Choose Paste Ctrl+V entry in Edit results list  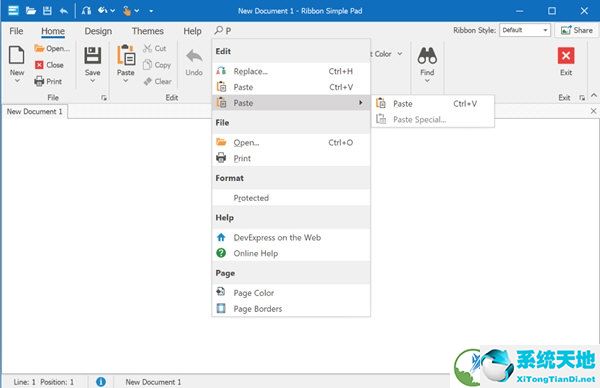coord(291,87)
